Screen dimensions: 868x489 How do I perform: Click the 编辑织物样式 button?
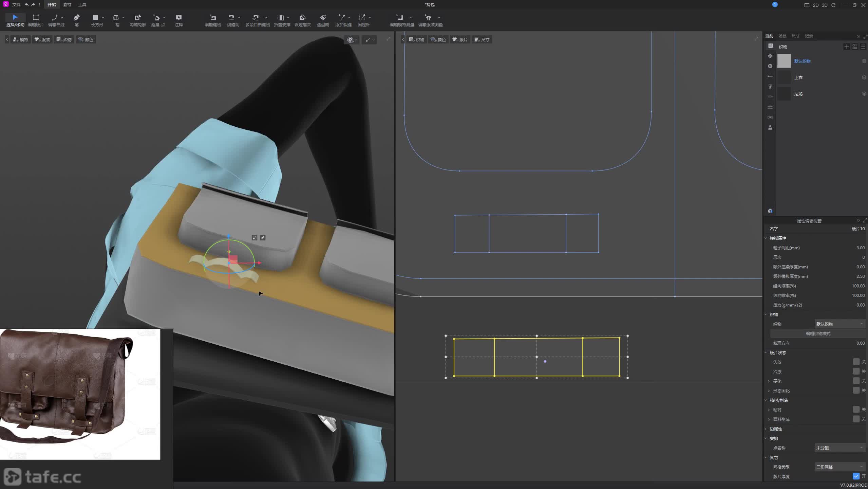pos(817,333)
